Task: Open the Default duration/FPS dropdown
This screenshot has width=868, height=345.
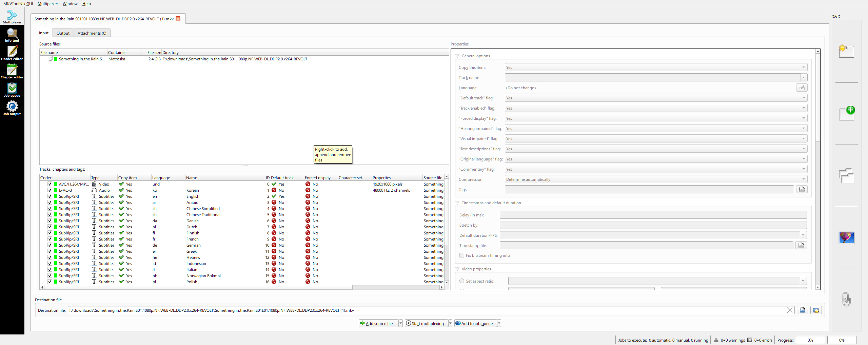Action: tap(803, 235)
